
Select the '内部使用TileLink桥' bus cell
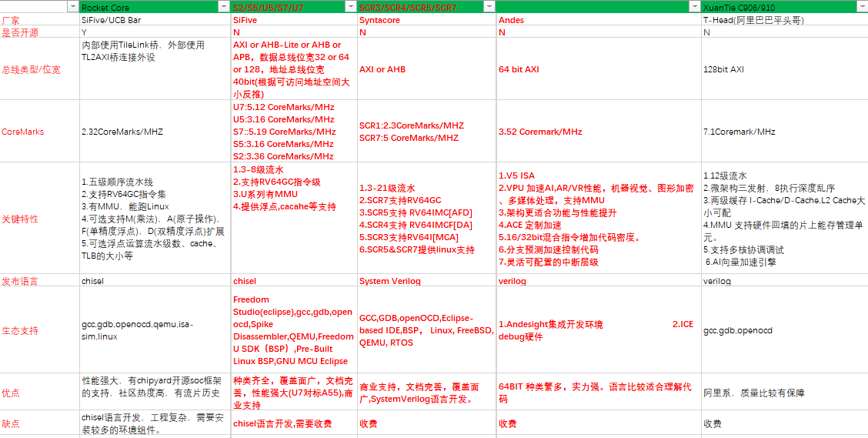155,69
